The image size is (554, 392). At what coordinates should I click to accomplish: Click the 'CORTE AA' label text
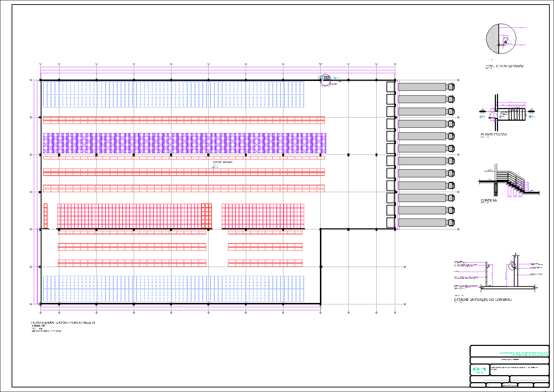point(489,201)
